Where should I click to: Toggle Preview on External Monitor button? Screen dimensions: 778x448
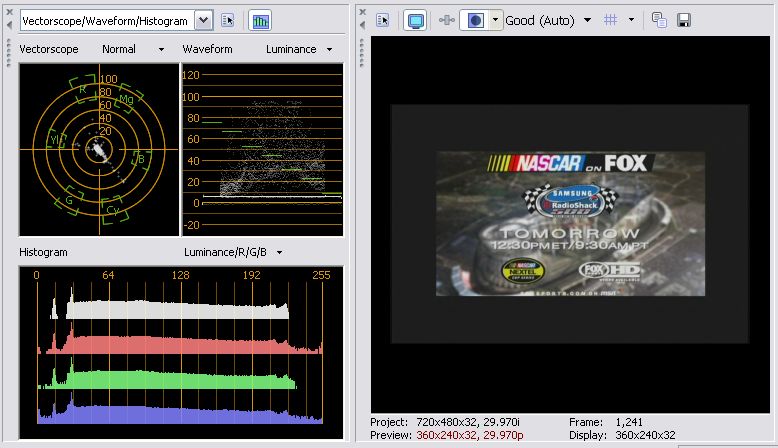pyautogui.click(x=415, y=21)
